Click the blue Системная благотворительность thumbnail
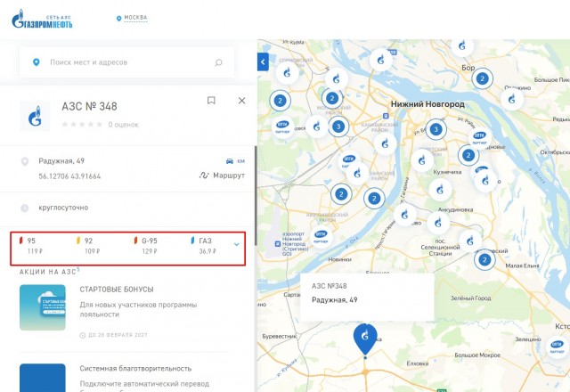This screenshot has width=570, height=392. click(43, 378)
